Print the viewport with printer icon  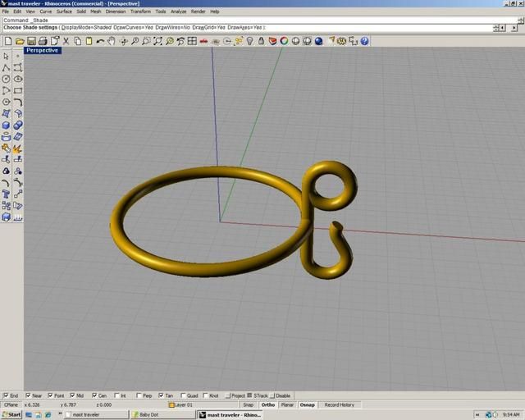(43, 41)
